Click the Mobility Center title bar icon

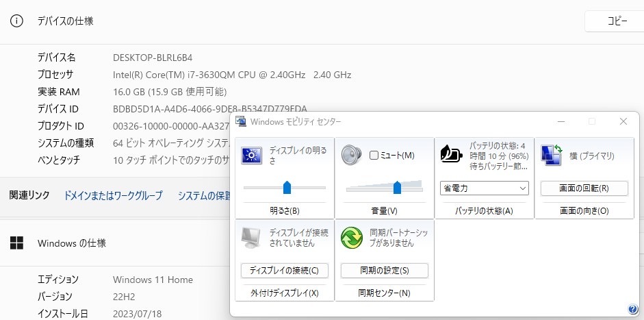241,121
